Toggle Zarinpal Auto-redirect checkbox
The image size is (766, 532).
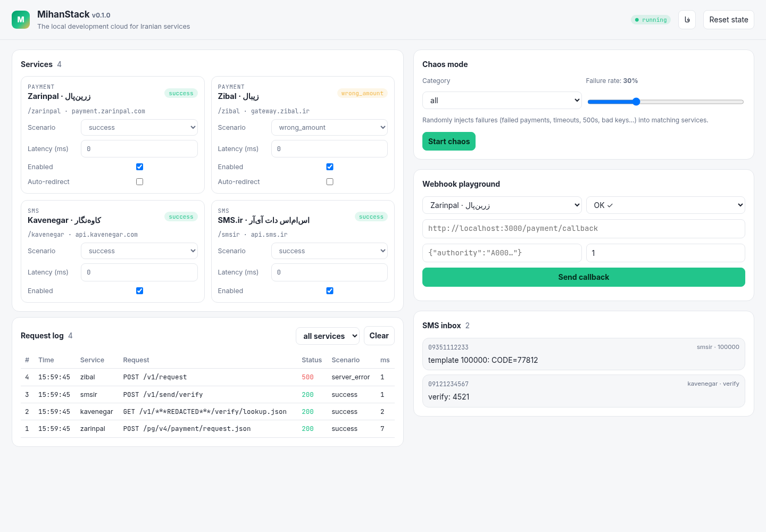click(x=140, y=182)
